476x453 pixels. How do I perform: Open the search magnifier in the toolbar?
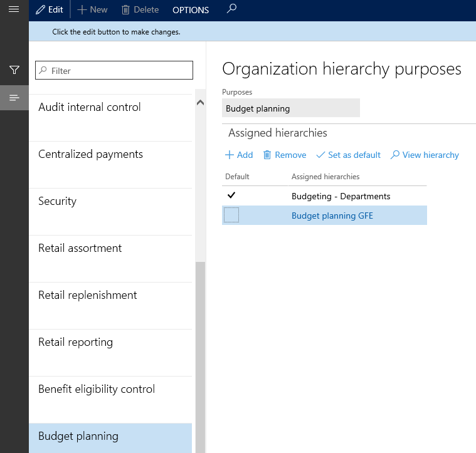coord(231,9)
